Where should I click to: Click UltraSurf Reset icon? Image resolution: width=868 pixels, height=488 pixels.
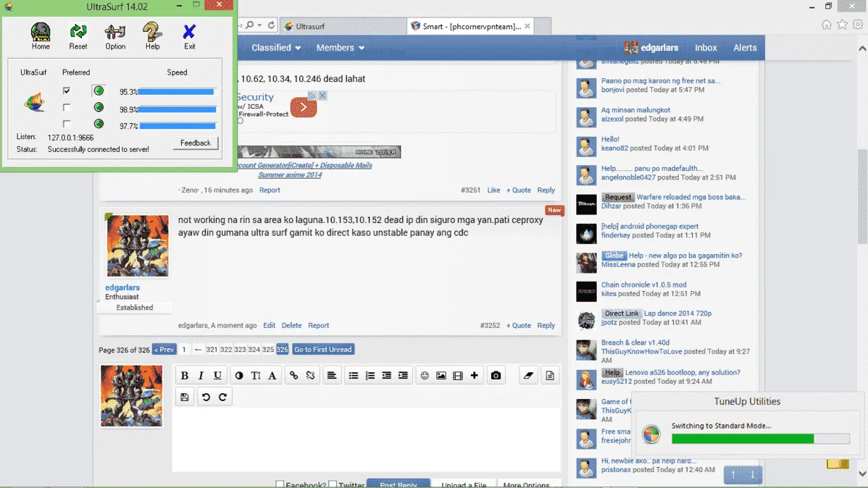click(x=78, y=36)
